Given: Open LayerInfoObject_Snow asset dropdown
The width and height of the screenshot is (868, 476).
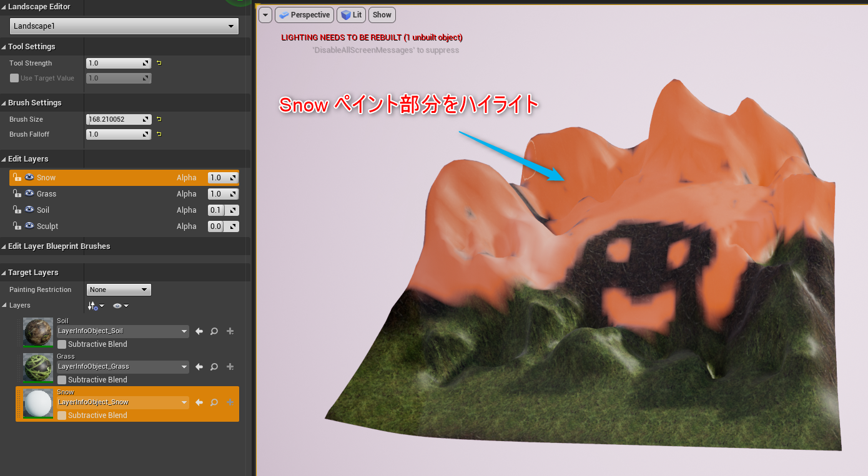Looking at the screenshot, I should (x=123, y=402).
